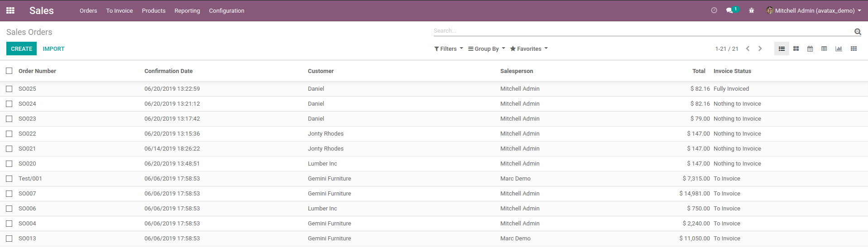Open the Reporting menu
The height and width of the screenshot is (249, 868).
coord(187,11)
